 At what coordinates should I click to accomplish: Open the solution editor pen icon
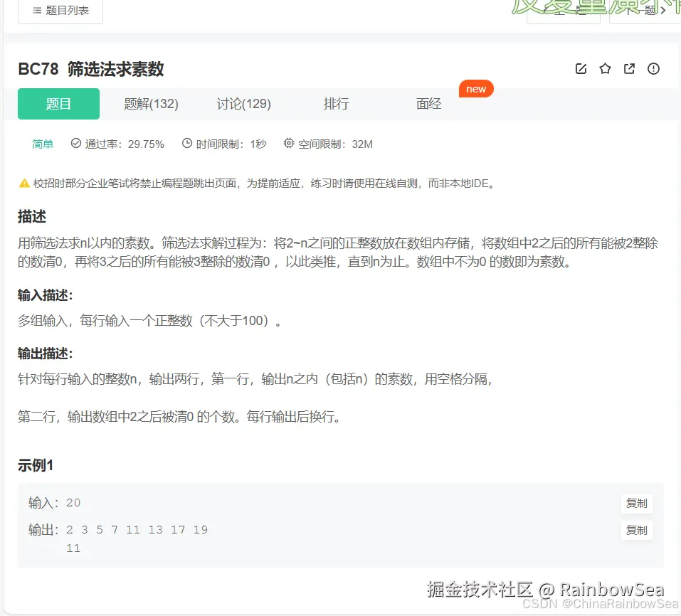pos(581,68)
